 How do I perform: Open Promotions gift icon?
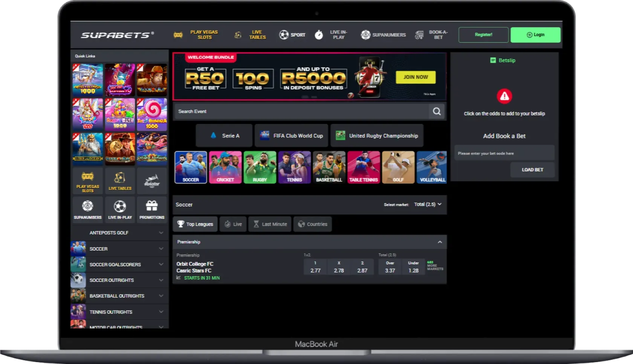[x=152, y=209]
